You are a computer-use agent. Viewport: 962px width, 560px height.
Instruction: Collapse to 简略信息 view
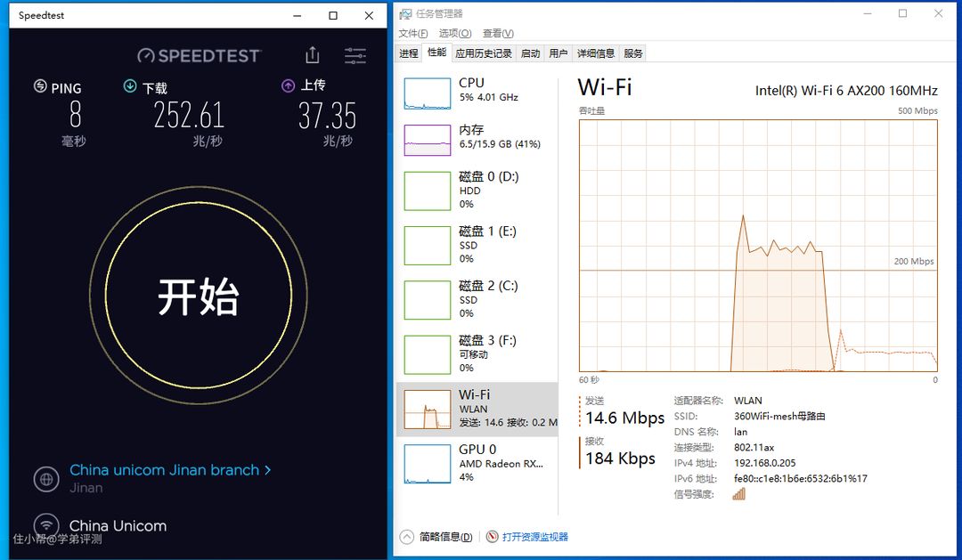[x=437, y=537]
